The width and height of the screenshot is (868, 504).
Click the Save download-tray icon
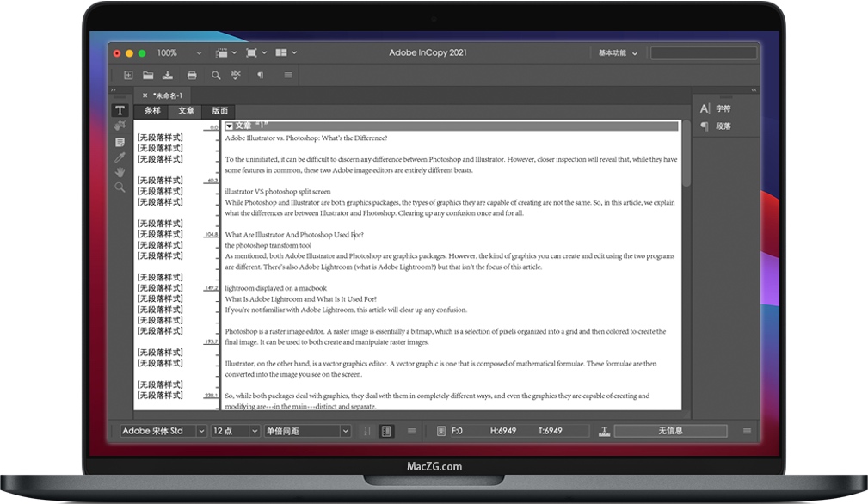point(168,75)
